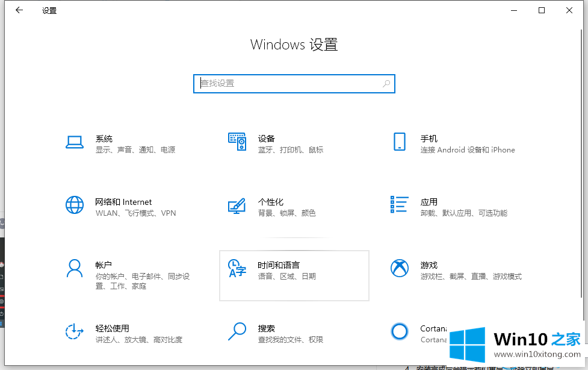The height and width of the screenshot is (370, 588).
Task: Open the 手机 phone icon
Action: pyautogui.click(x=400, y=142)
